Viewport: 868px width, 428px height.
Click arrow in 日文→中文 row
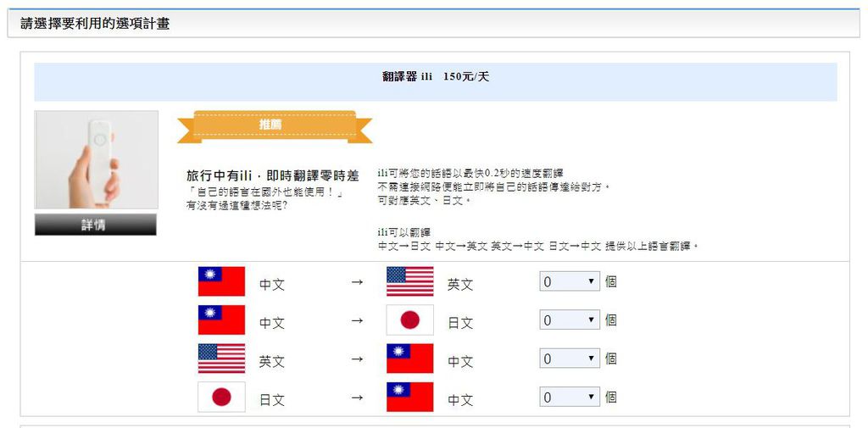pyautogui.click(x=357, y=397)
